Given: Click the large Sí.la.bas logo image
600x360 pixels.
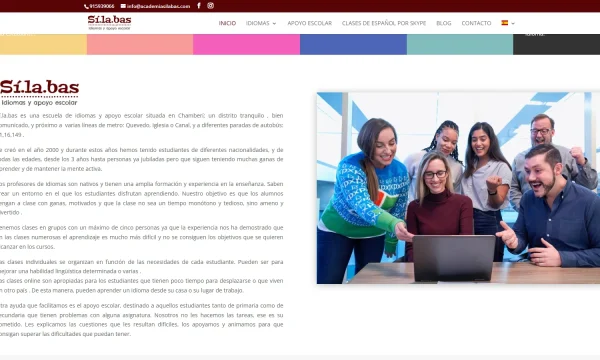Looking at the screenshot, I should point(39,93).
